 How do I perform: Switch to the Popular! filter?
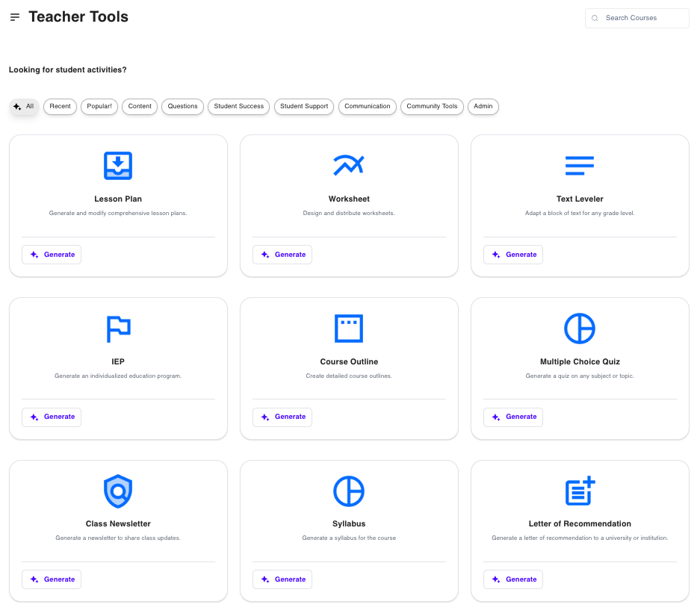(x=99, y=107)
